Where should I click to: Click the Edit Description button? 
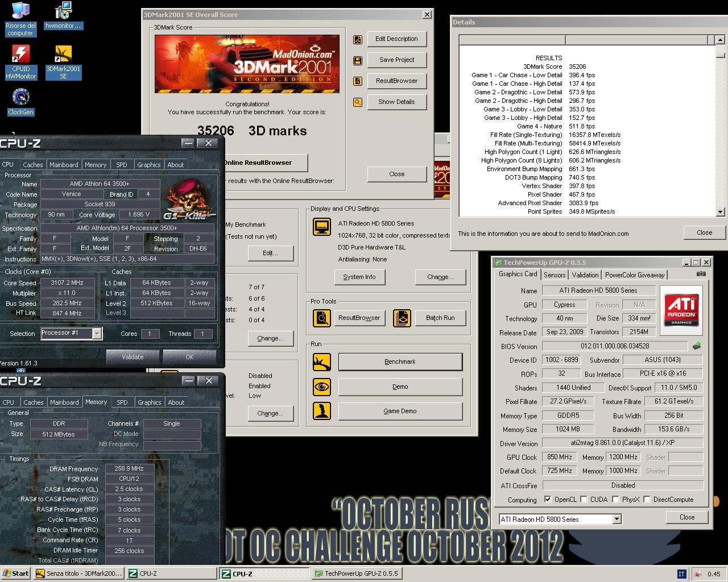tap(396, 39)
